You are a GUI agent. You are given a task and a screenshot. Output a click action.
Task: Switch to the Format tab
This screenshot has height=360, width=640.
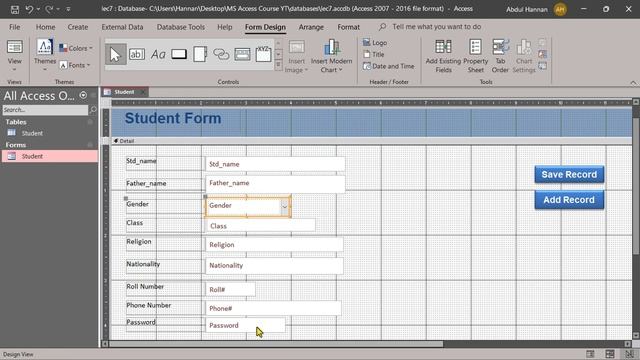pyautogui.click(x=349, y=27)
